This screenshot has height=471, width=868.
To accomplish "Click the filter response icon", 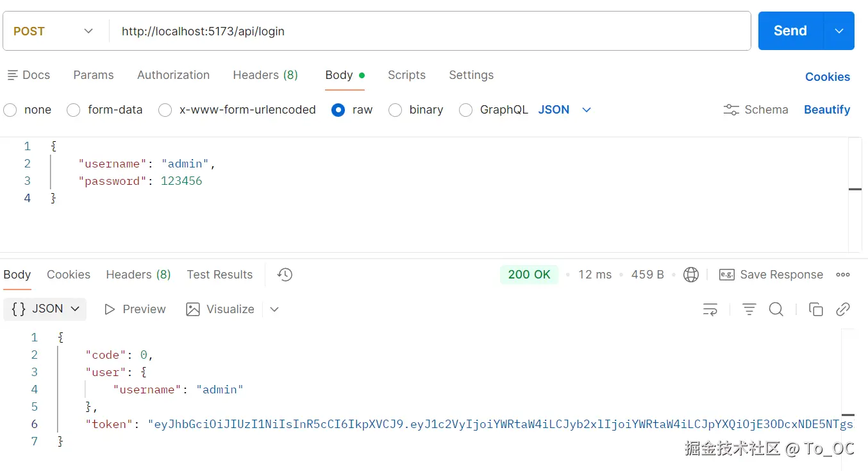I will (x=749, y=309).
